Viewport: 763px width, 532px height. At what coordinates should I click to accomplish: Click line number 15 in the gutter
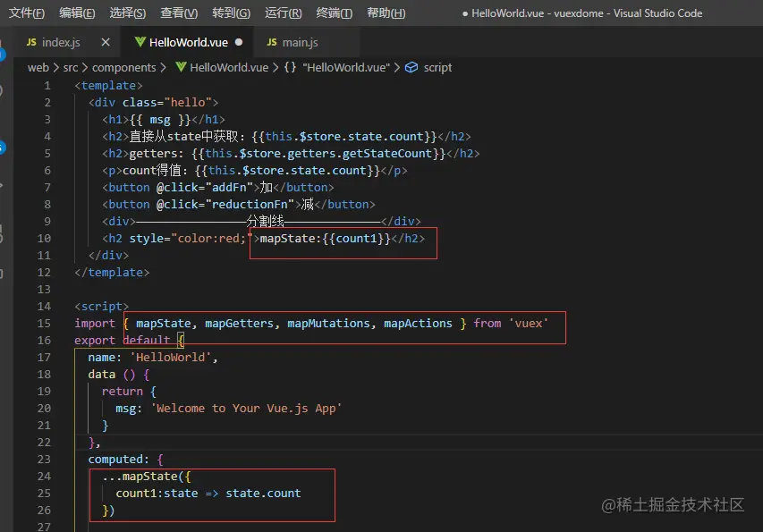pos(44,324)
